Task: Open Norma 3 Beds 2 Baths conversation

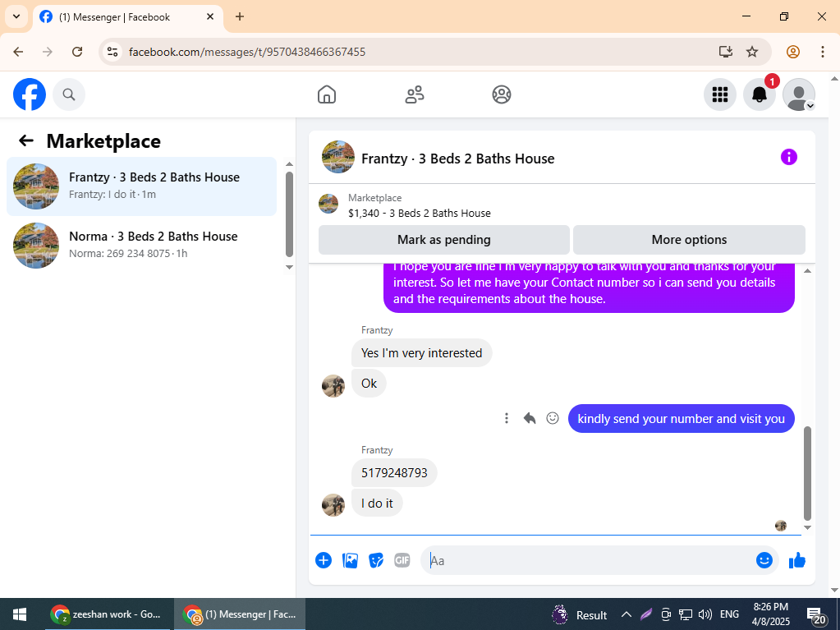Action: pyautogui.click(x=141, y=245)
